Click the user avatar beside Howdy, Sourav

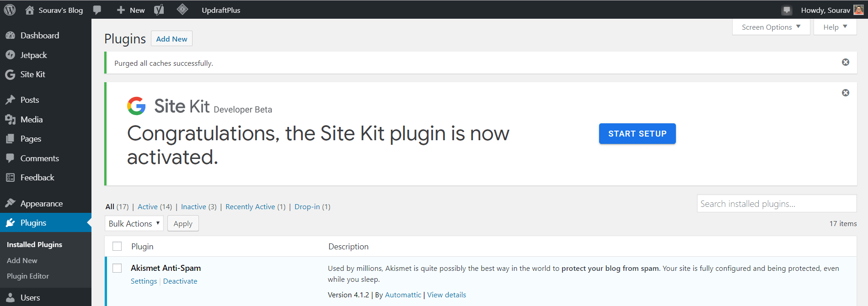858,10
